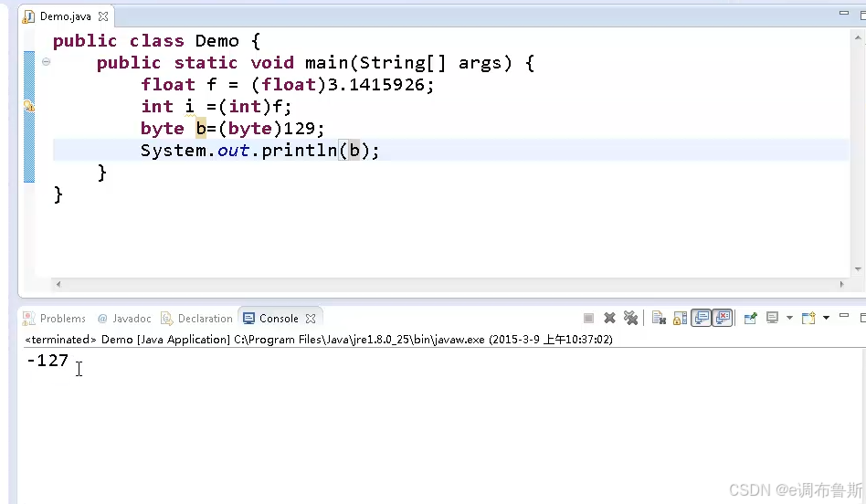The height and width of the screenshot is (504, 866).
Task: Minimize the editor area
Action: point(844,13)
